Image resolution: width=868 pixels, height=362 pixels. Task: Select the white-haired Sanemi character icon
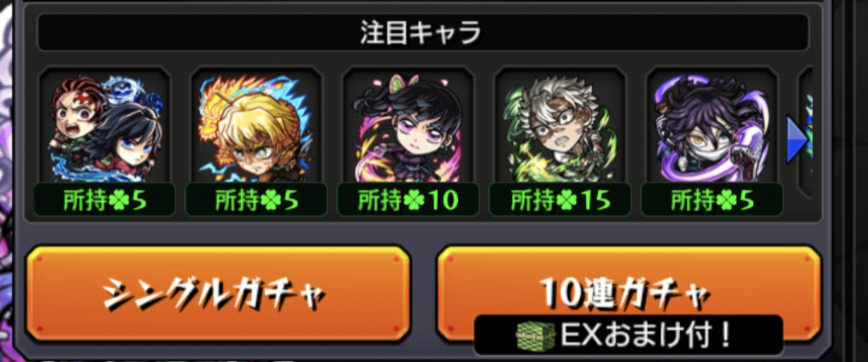click(559, 125)
